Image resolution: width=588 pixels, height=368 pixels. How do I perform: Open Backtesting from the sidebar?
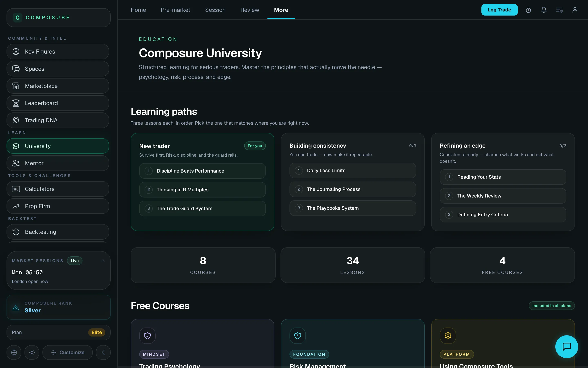point(58,232)
